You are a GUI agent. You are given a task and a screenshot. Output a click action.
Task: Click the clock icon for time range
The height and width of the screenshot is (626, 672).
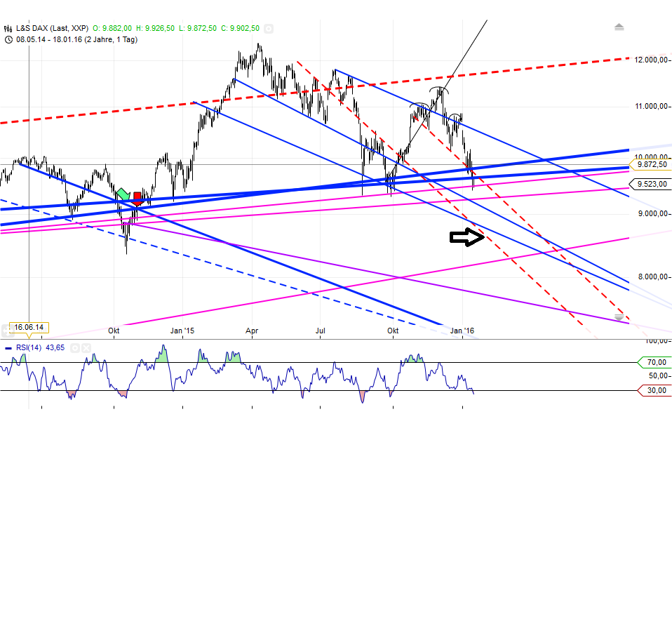(8, 40)
